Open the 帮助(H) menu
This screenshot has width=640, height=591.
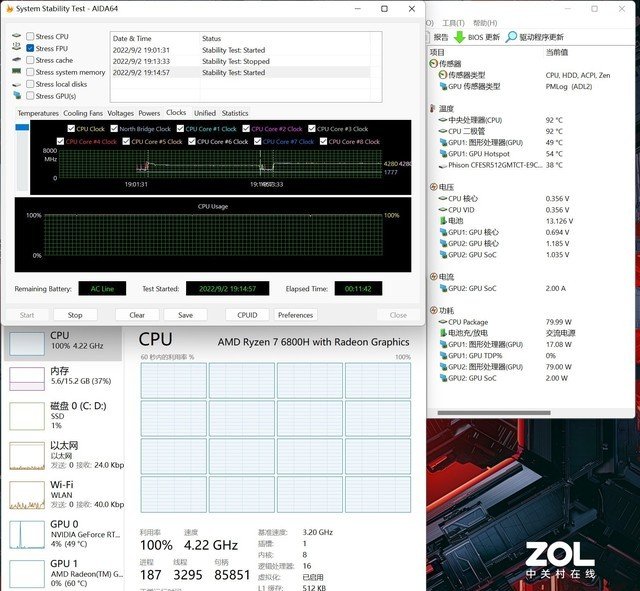click(485, 23)
